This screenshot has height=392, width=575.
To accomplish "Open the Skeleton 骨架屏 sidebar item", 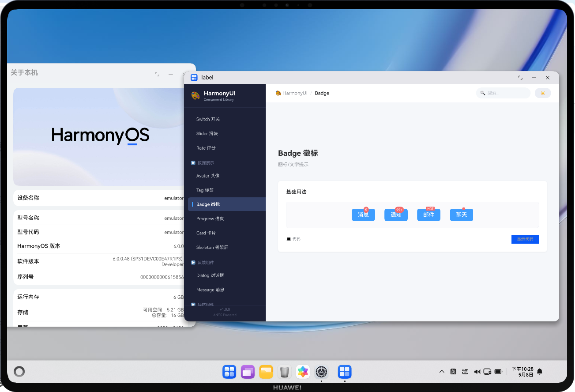I will [227, 248].
